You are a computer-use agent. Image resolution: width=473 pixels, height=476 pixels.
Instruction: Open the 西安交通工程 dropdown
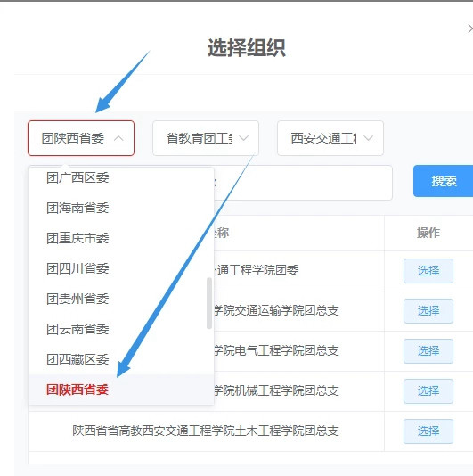click(330, 138)
